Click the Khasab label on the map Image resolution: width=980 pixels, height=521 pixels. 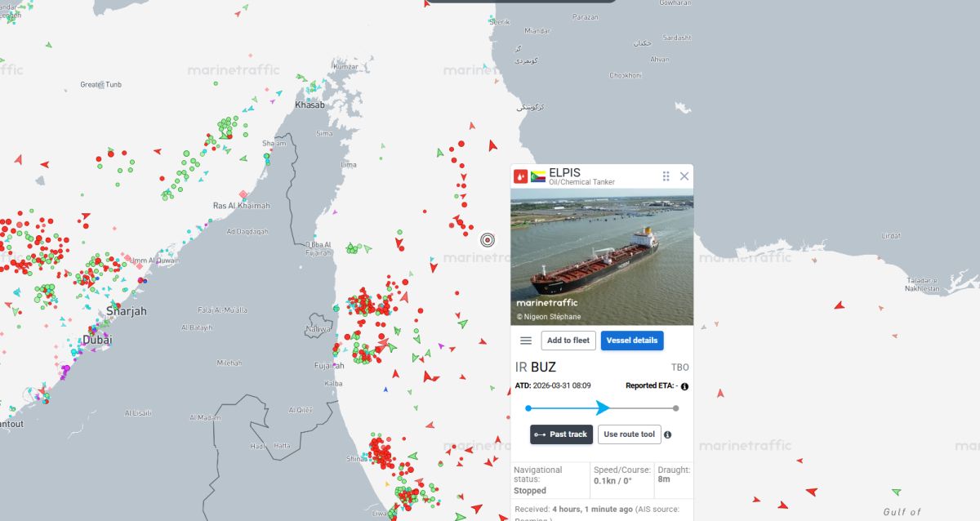tap(310, 105)
